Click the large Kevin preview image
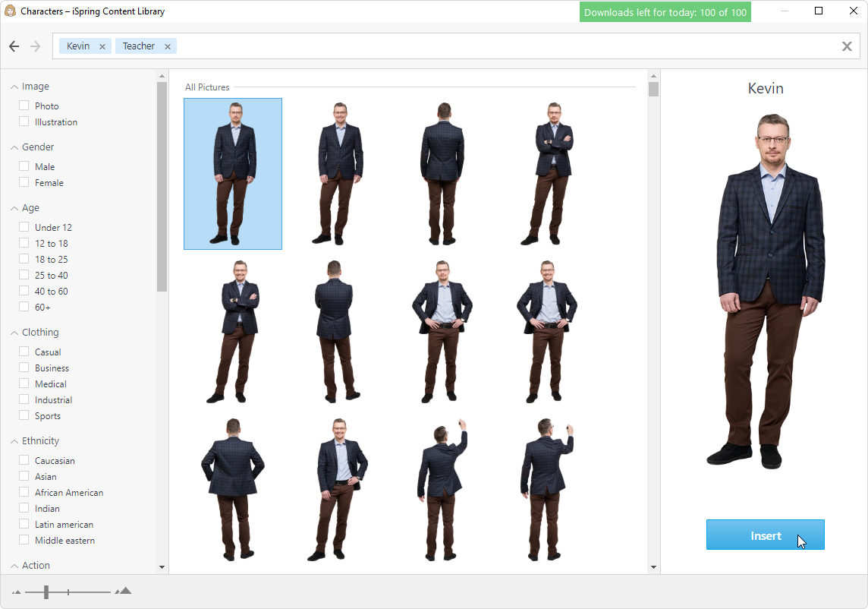The image size is (868, 609). 766,292
